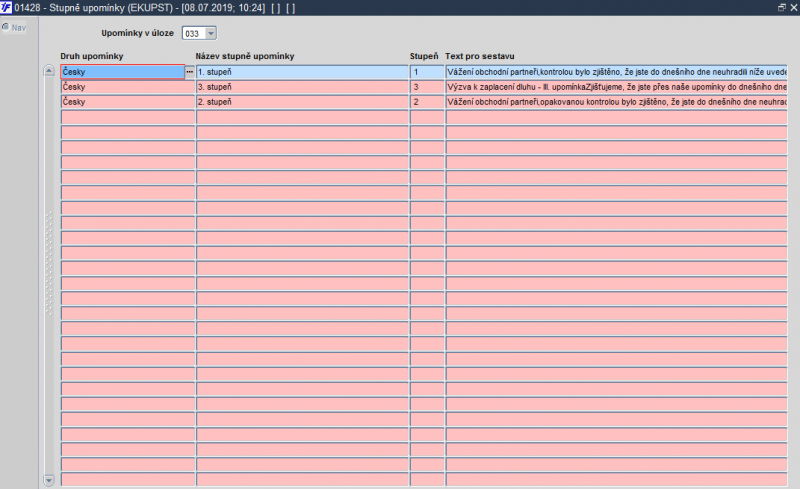The width and height of the screenshot is (800, 489).
Task: Select Česky cell in the 3. stupeň row
Action: 128,87
